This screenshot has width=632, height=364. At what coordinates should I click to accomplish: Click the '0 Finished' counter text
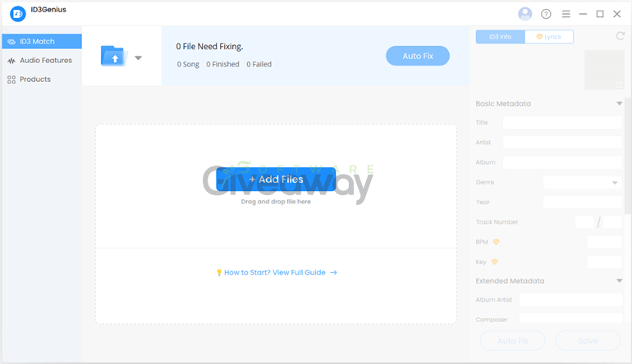click(x=222, y=65)
